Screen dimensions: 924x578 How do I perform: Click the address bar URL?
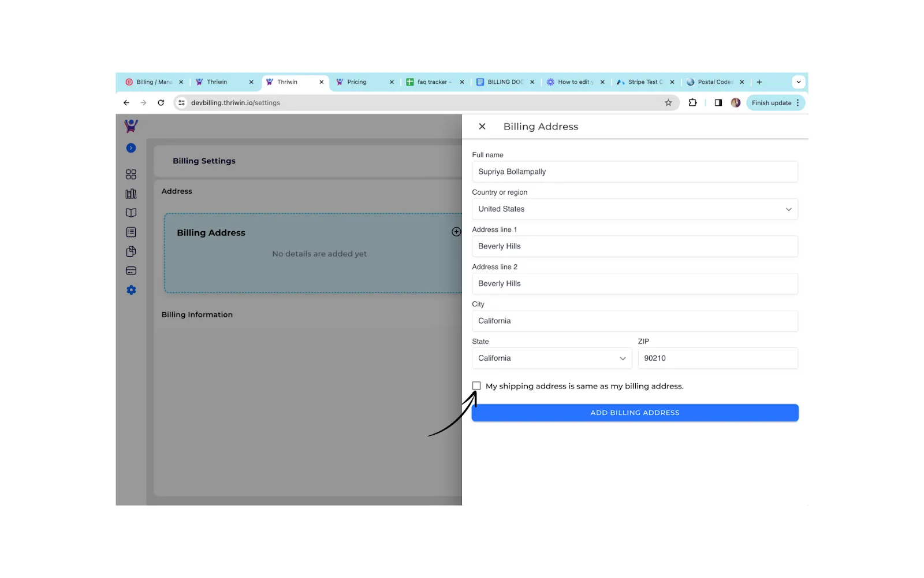236,103
